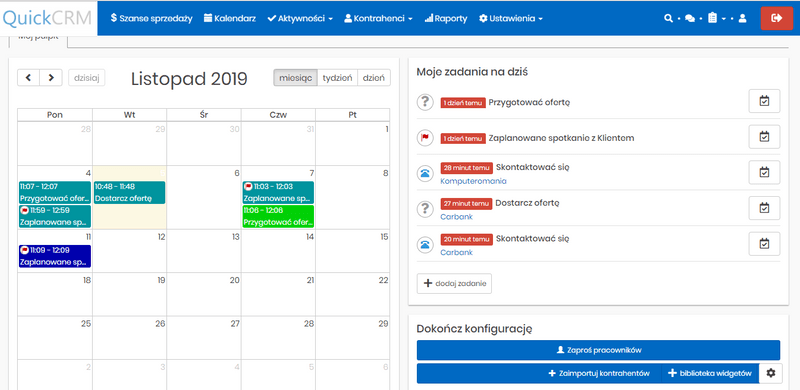Viewport: 800px width, 390px height.
Task: Click the clipboard list icon in header
Action: tap(712, 18)
